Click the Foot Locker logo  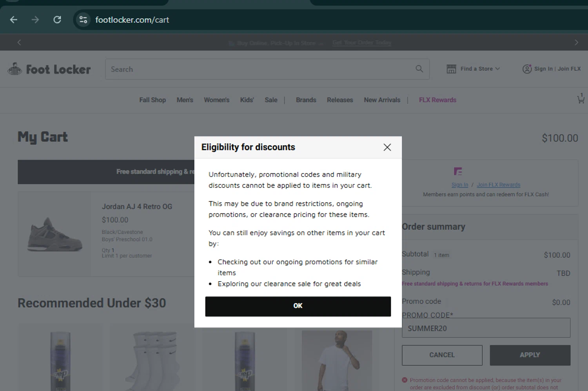pos(49,69)
